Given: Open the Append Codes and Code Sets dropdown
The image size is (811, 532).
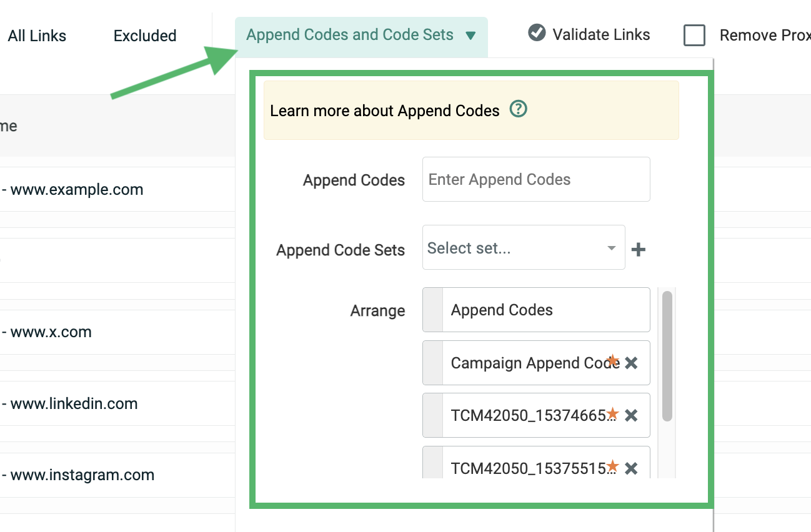Looking at the screenshot, I should pyautogui.click(x=361, y=36).
